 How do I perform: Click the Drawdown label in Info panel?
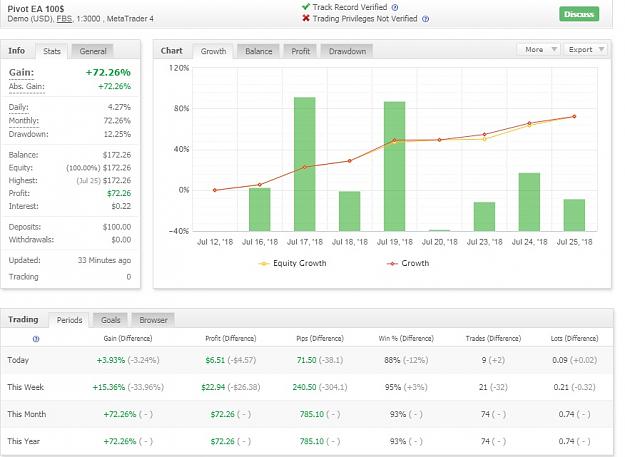click(28, 134)
